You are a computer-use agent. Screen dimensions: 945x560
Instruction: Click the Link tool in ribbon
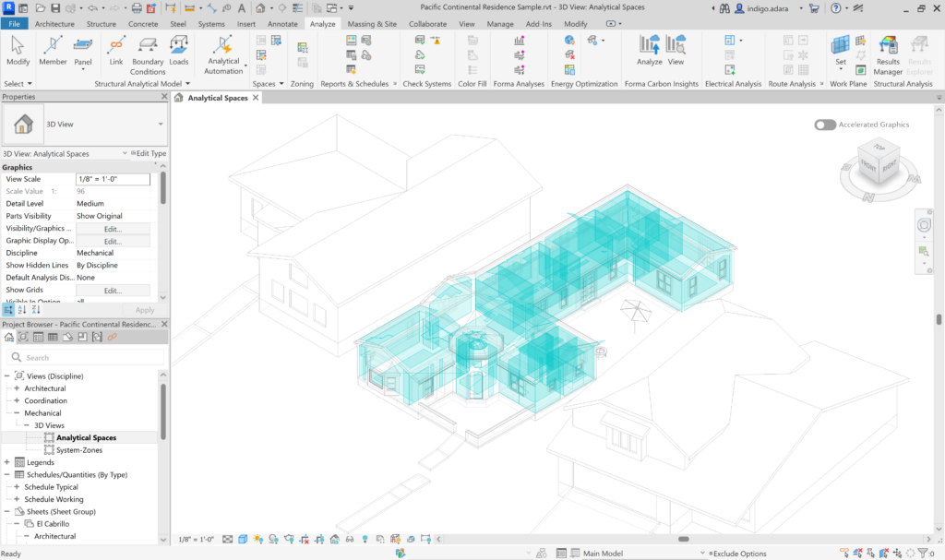[x=116, y=51]
